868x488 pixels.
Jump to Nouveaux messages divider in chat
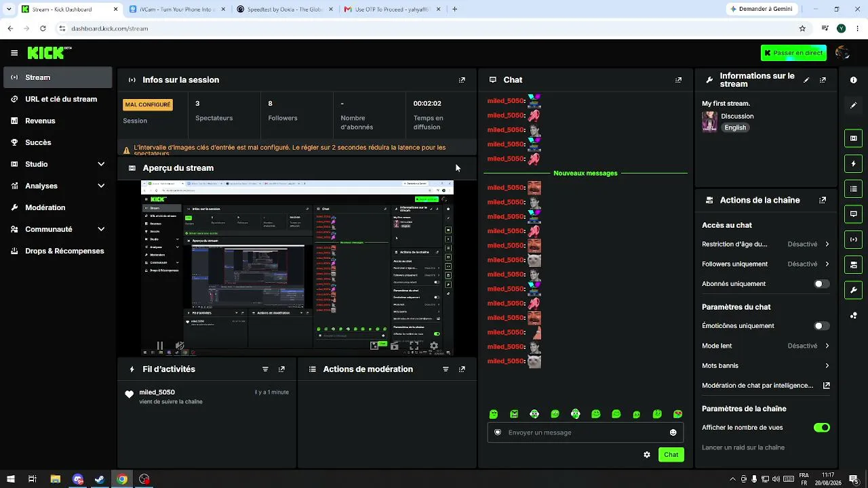pos(585,173)
